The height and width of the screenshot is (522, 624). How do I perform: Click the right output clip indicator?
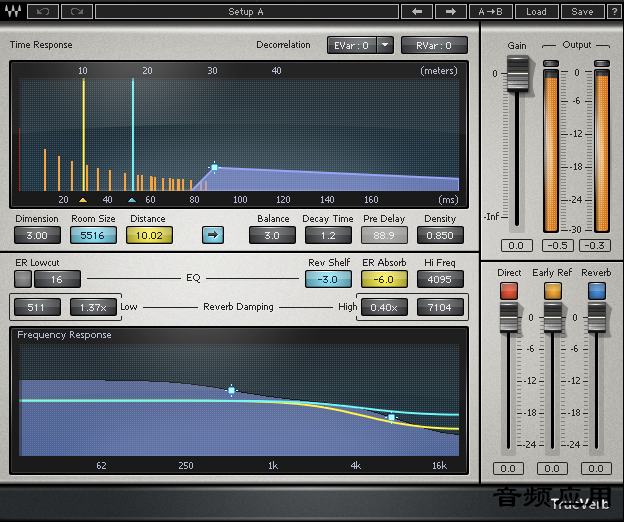coord(602,63)
